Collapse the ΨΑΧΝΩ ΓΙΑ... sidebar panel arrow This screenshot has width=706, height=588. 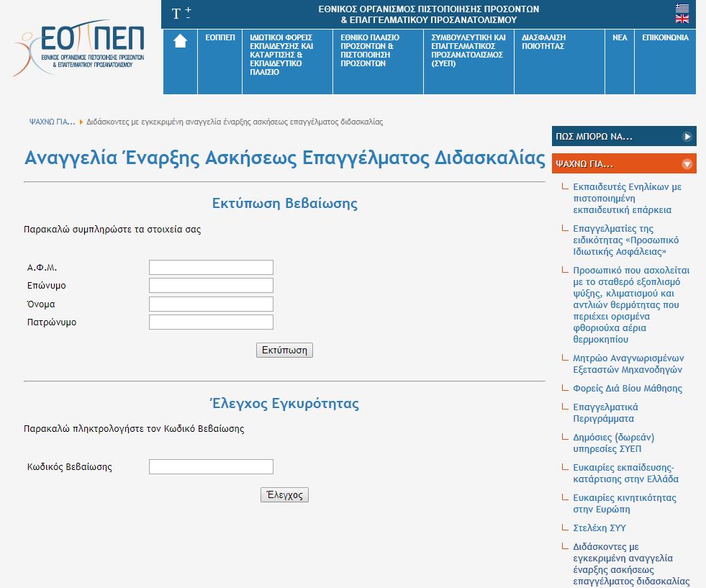click(687, 164)
